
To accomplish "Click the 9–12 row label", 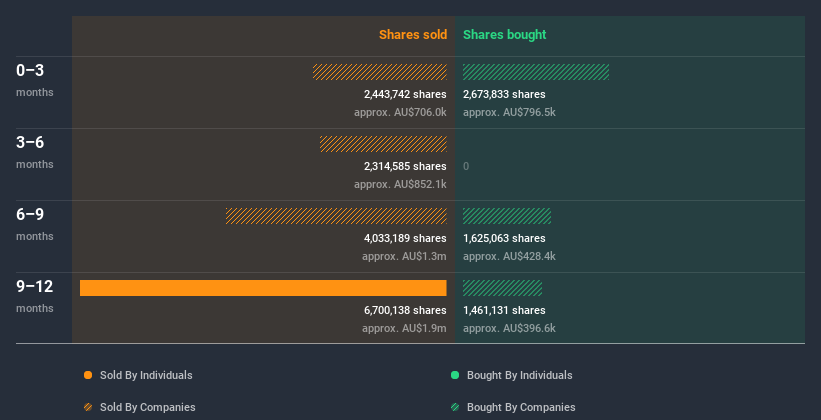I will point(35,286).
